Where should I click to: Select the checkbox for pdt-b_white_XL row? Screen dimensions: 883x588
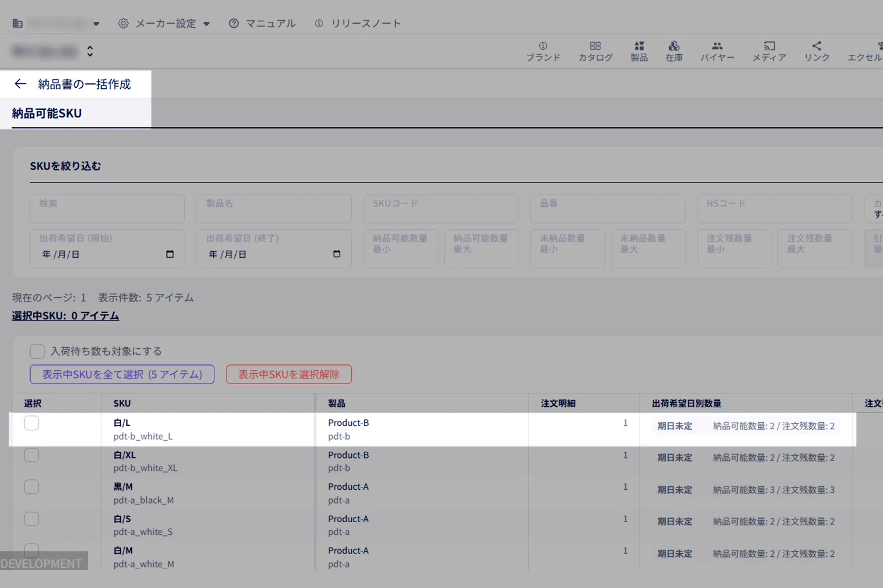coord(32,455)
